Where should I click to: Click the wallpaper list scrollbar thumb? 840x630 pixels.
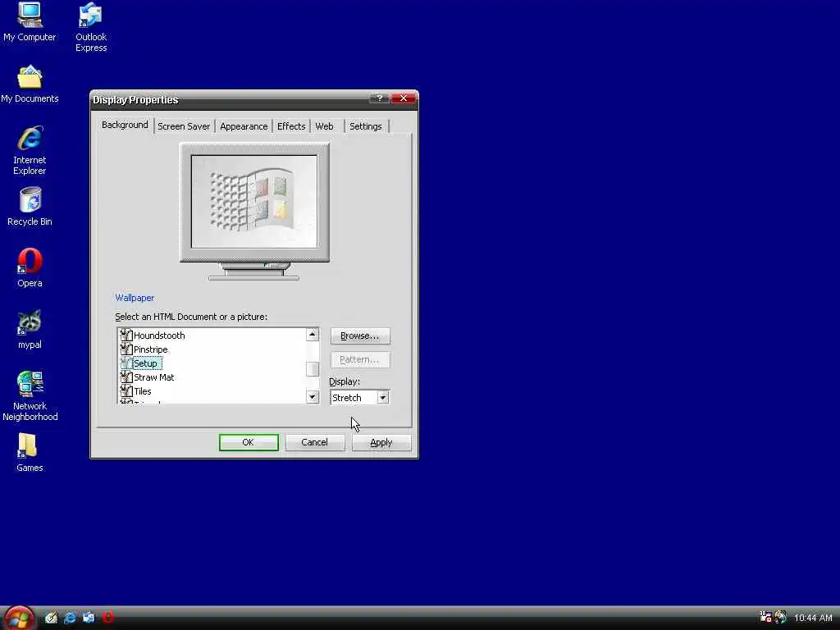tap(313, 369)
